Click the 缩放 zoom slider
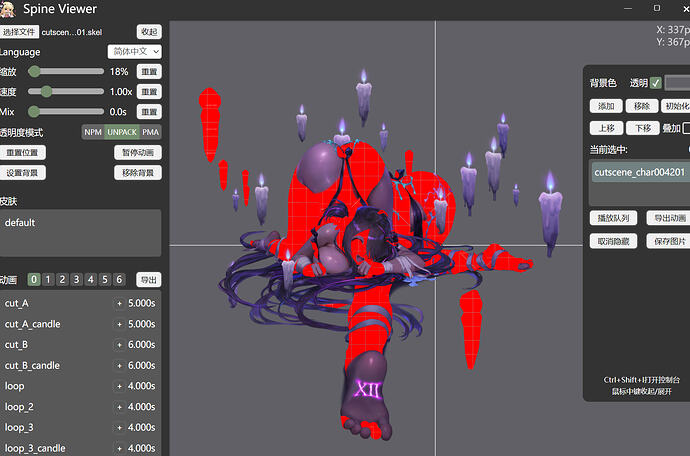 click(66, 72)
